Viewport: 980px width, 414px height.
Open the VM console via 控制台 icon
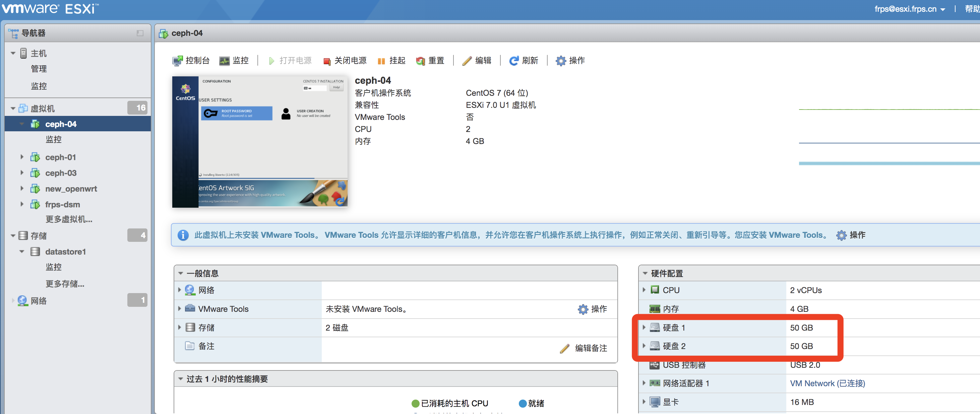point(177,61)
